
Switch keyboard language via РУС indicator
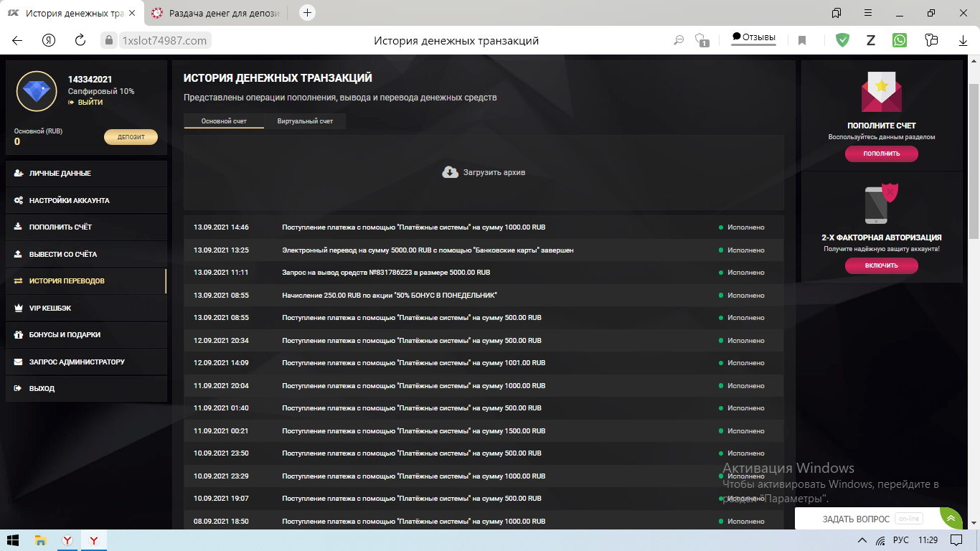901,540
